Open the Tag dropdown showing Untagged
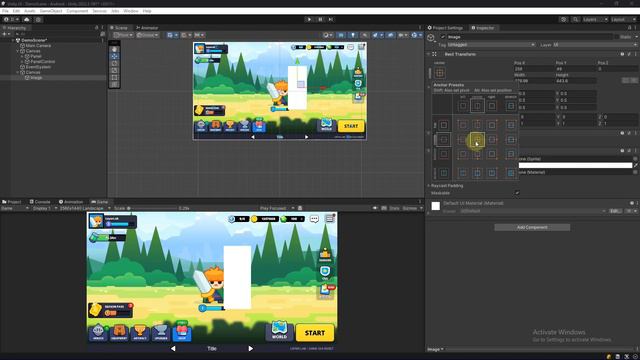 pyautogui.click(x=491, y=44)
